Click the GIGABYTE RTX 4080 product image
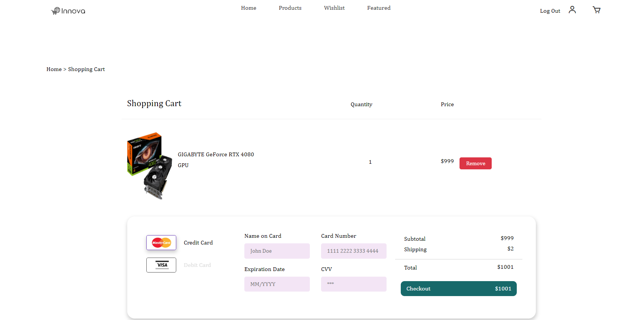The height and width of the screenshot is (320, 644). (x=150, y=166)
